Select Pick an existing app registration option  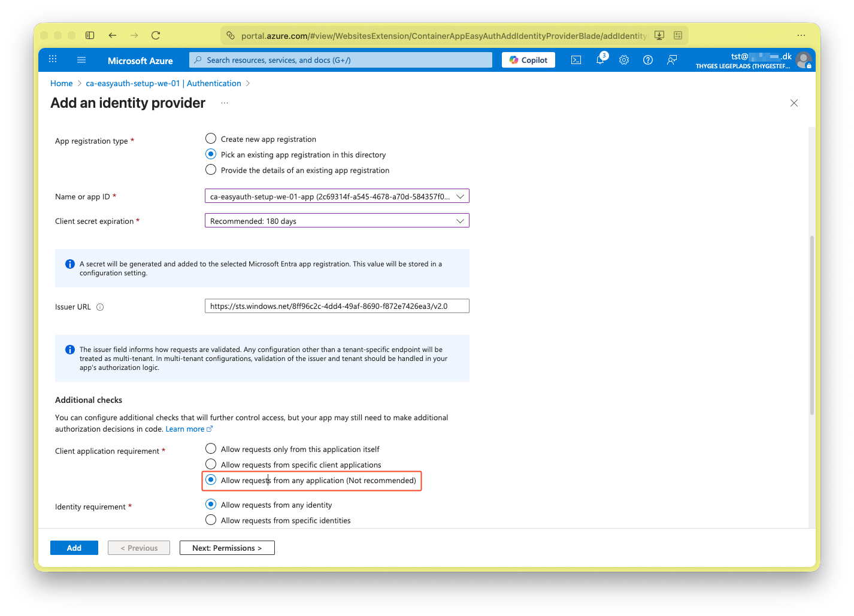click(211, 154)
